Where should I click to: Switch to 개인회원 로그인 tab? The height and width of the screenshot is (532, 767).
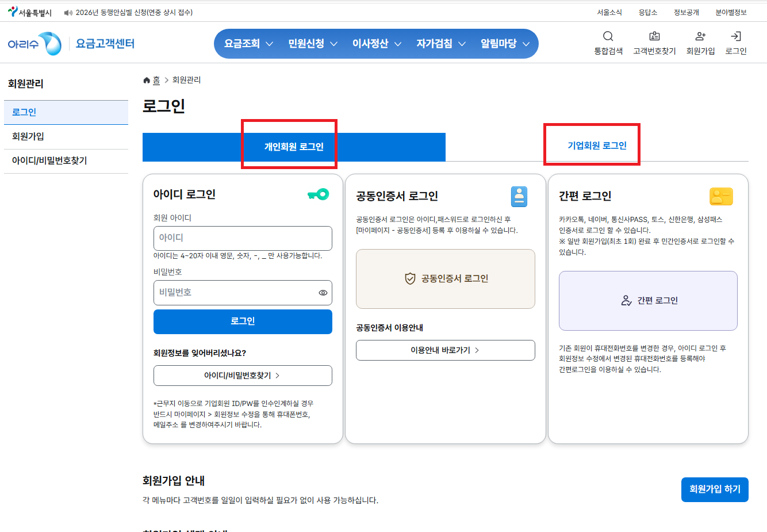[294, 147]
